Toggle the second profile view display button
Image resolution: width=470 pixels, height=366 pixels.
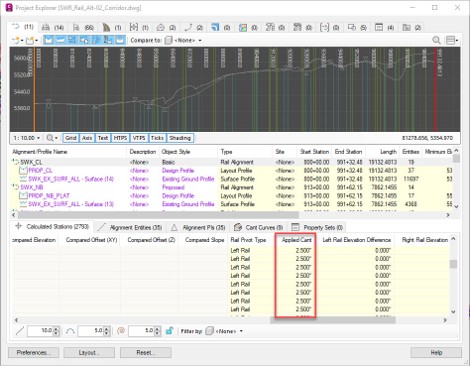[60, 40]
